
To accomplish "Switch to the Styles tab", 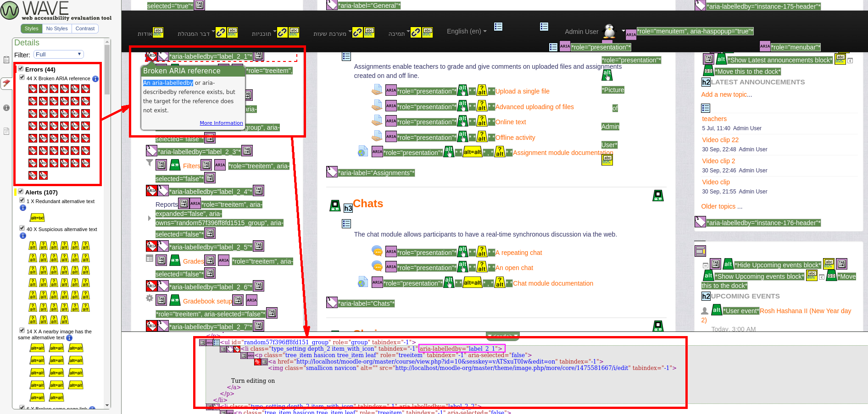I will pyautogui.click(x=32, y=28).
